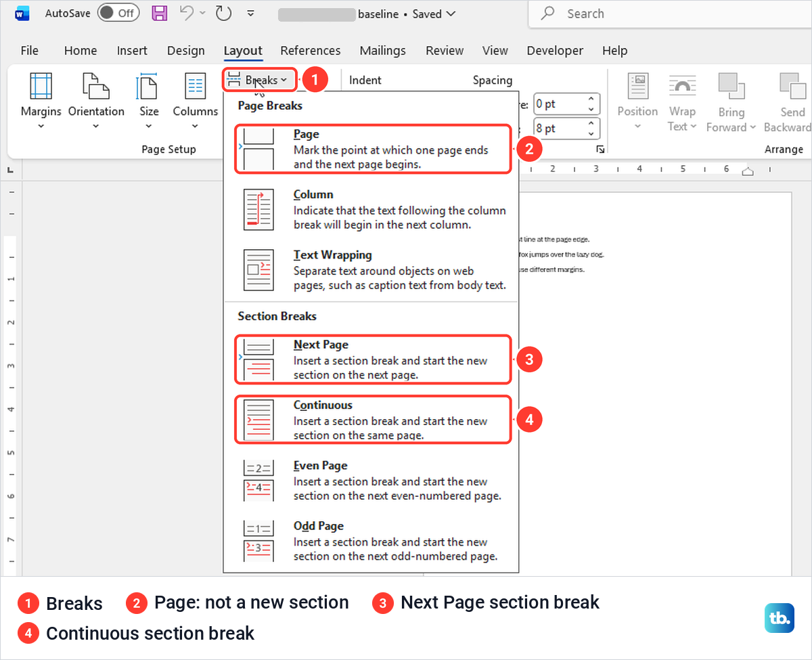This screenshot has width=812, height=660.
Task: Click the Word application logo
Action: [22, 13]
